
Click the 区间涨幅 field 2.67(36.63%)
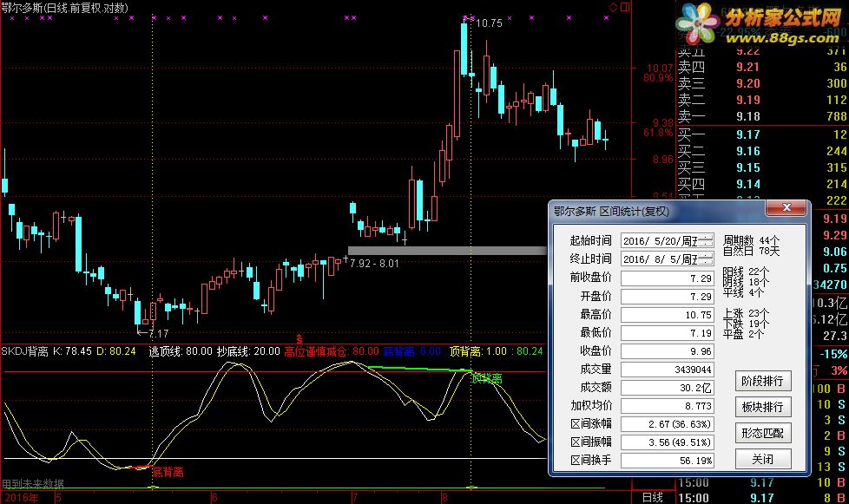[667, 424]
